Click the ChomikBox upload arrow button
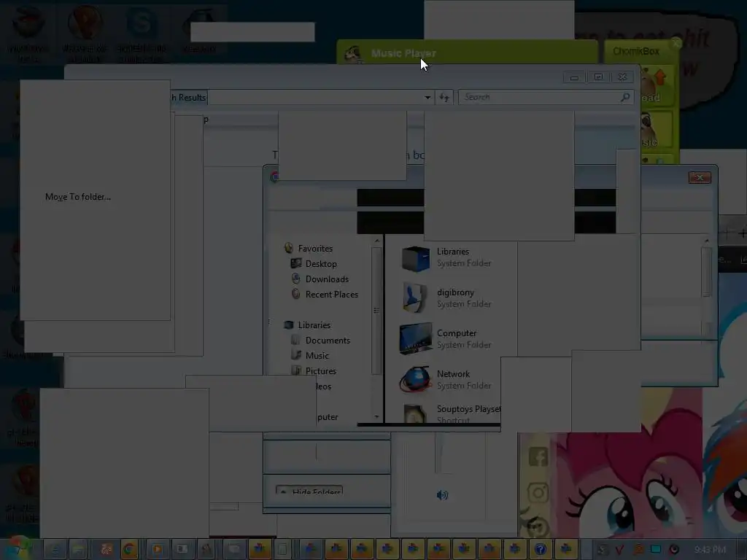This screenshot has height=560, width=747. 657,87
